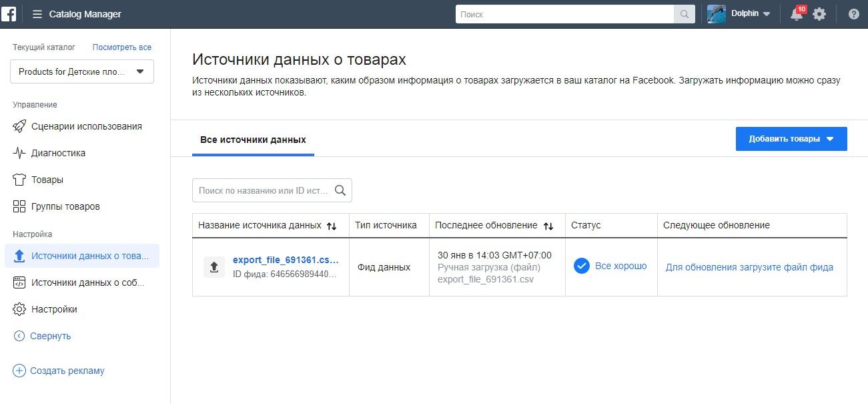Click the Dolphin profile avatar
The height and width of the screenshot is (404, 868).
point(717,14)
